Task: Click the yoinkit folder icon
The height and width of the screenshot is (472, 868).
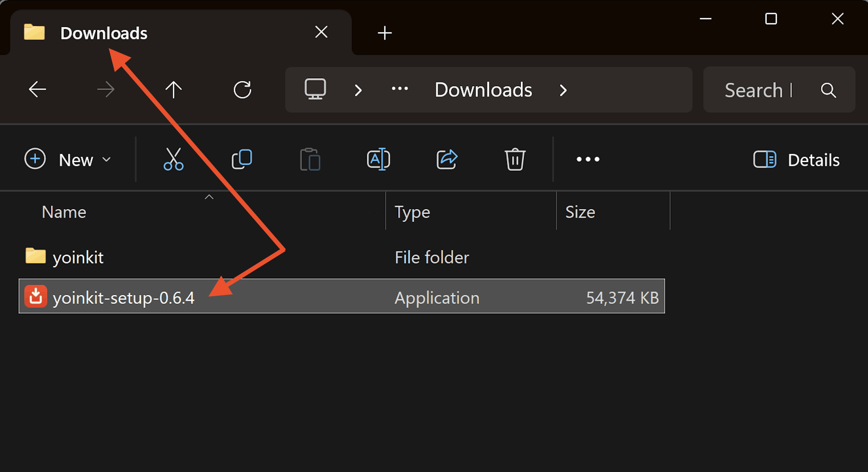Action: click(35, 256)
